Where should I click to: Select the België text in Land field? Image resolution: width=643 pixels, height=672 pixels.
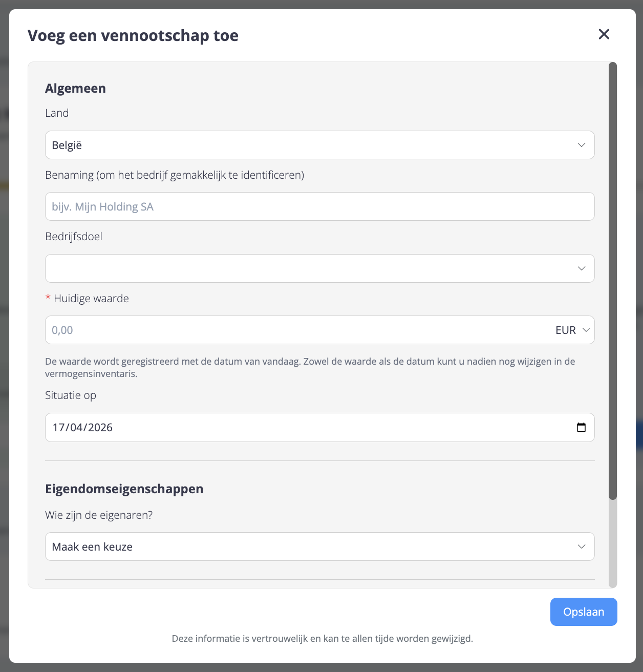click(x=67, y=145)
